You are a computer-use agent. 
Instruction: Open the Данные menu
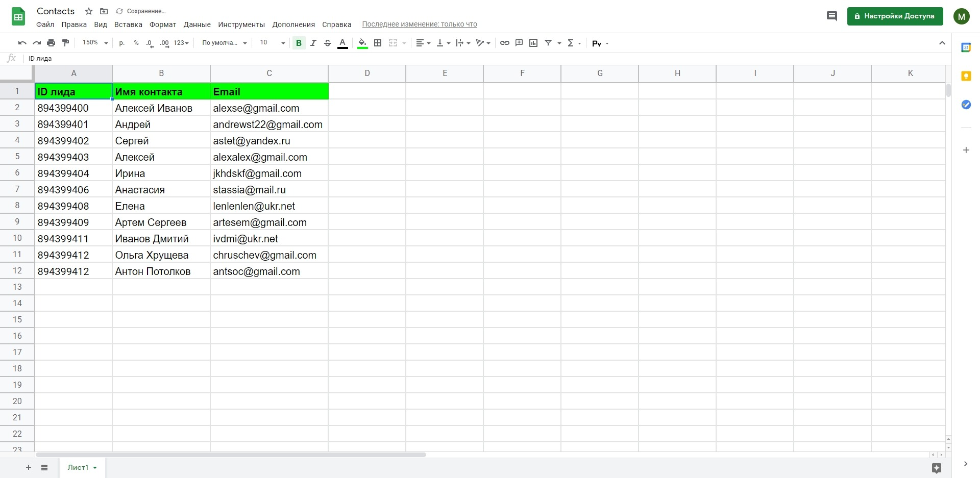pyautogui.click(x=197, y=24)
